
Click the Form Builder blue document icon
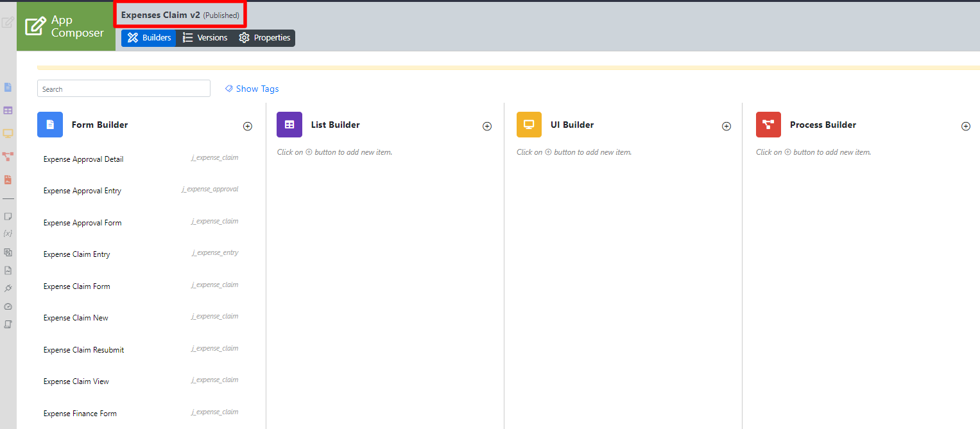(x=50, y=125)
